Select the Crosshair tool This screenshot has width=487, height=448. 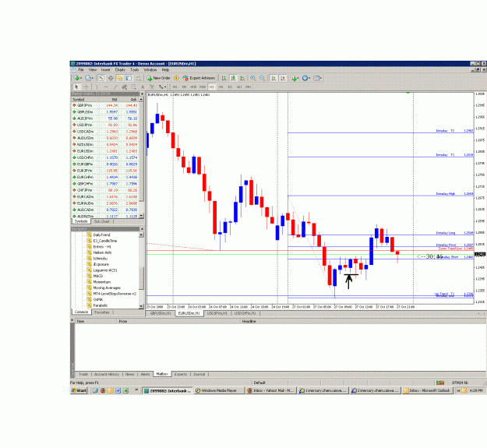86,87
